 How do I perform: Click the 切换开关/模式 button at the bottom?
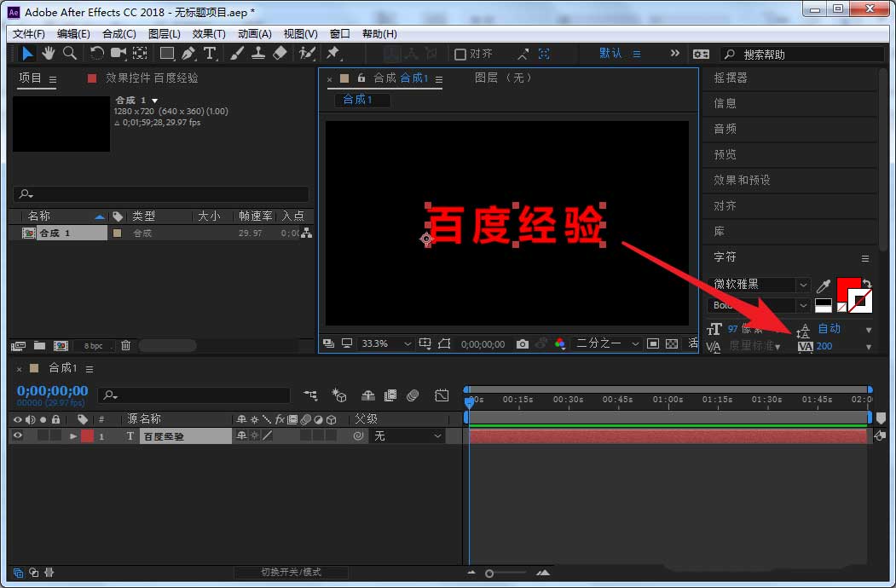(x=292, y=573)
